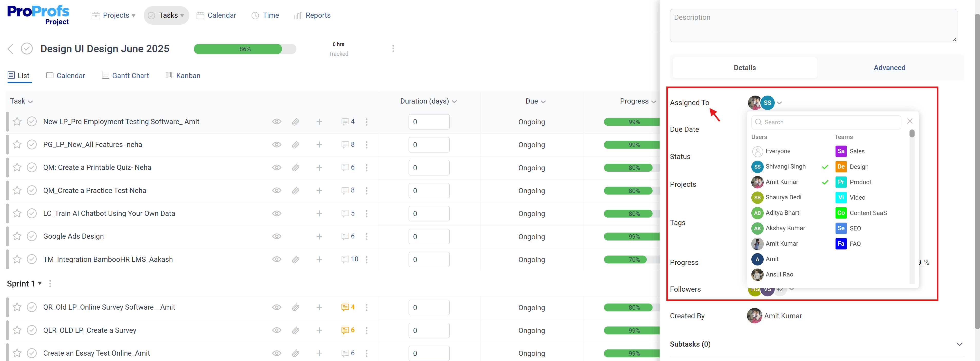Select the Design team badge
Viewport: 980px width, 361px height.
[x=841, y=167]
